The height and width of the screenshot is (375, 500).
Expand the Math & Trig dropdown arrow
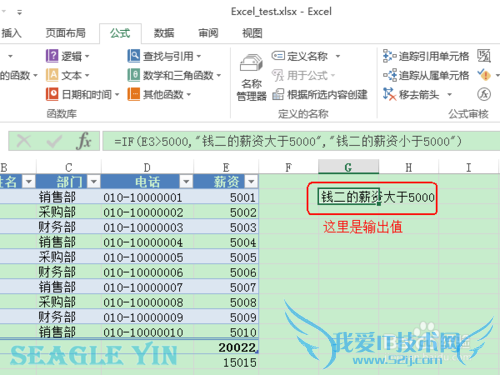pos(219,76)
